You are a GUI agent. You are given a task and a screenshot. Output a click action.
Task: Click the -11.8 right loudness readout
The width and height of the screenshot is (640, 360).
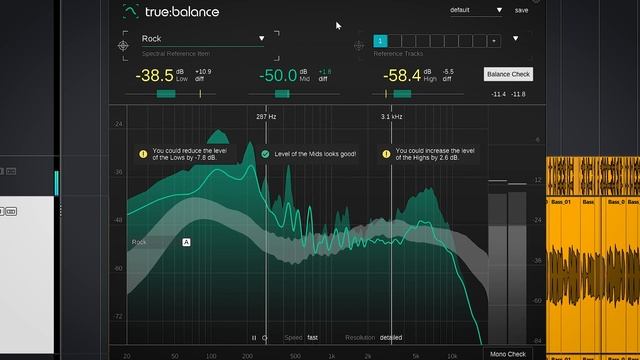[518, 94]
